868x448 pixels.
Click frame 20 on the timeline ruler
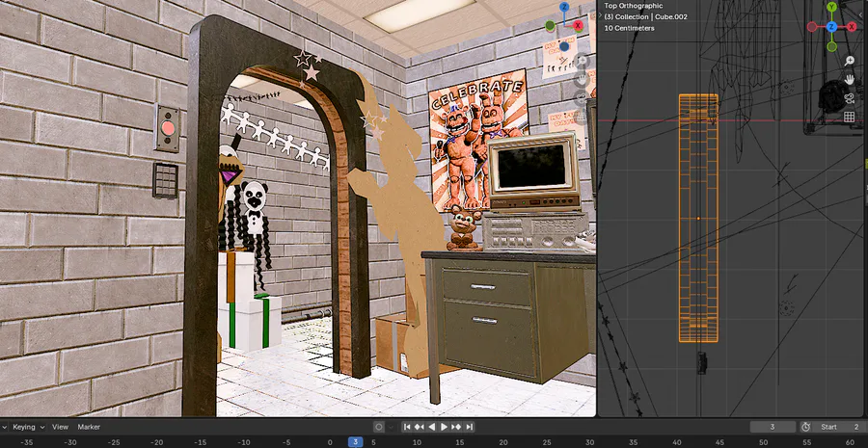coord(502,442)
